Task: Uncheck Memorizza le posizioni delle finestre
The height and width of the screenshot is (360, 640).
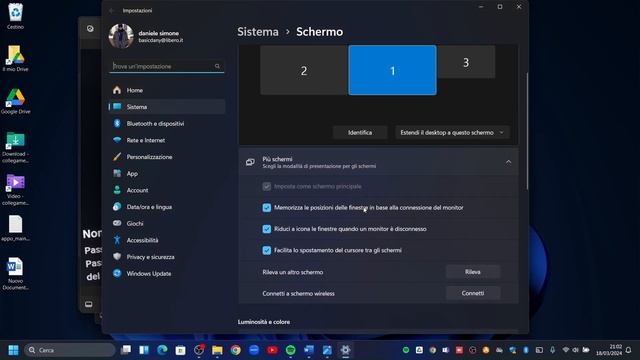Action: tap(267, 208)
